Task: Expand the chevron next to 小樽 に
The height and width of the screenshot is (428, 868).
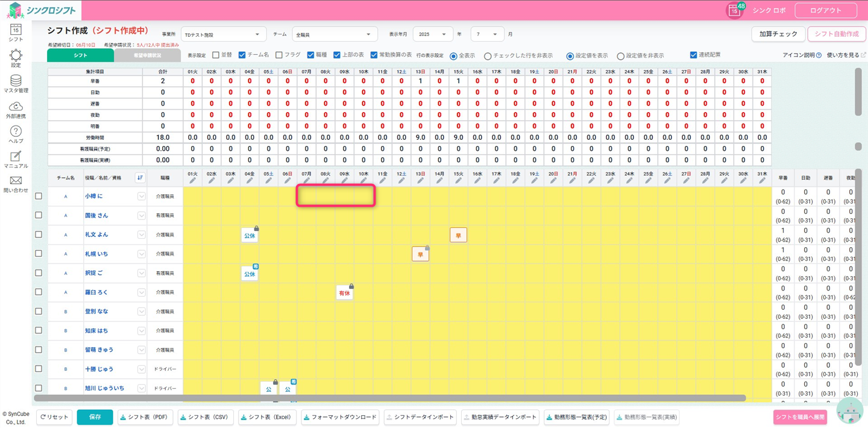Action: tap(141, 197)
